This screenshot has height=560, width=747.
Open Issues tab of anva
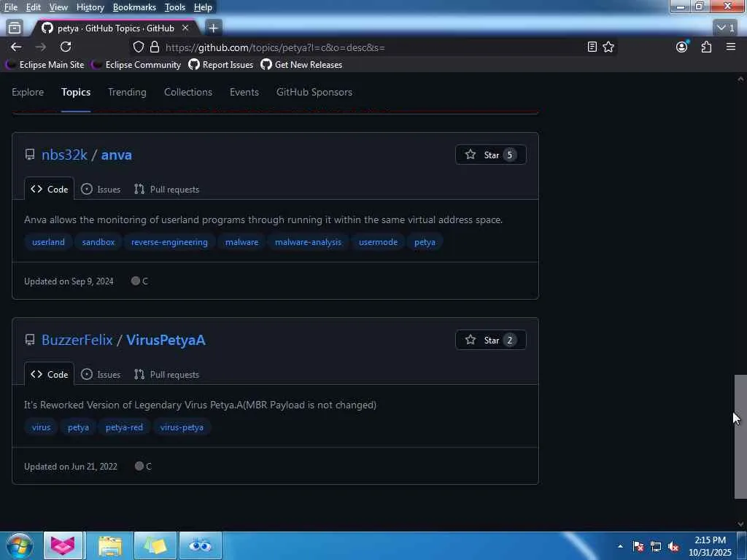pyautogui.click(x=101, y=189)
